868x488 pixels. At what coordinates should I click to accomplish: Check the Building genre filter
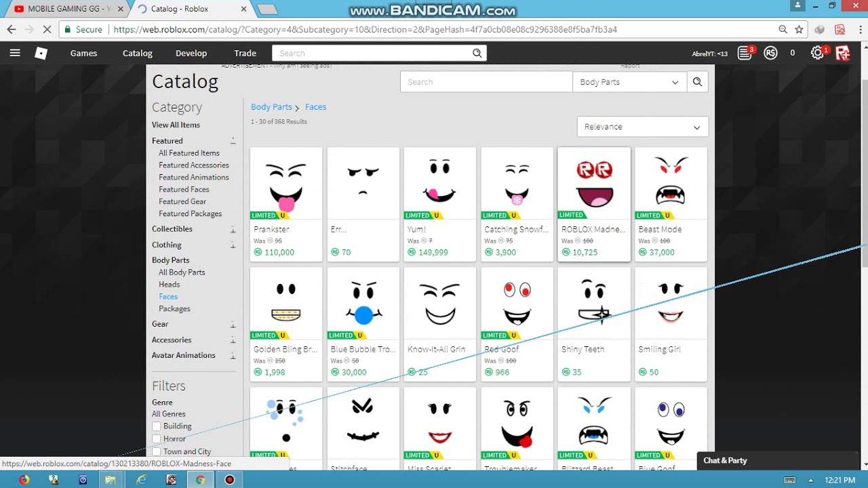pos(157,426)
